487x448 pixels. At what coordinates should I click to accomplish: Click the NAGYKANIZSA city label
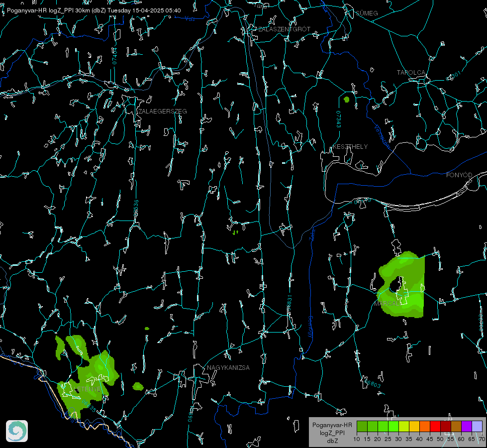click(228, 368)
